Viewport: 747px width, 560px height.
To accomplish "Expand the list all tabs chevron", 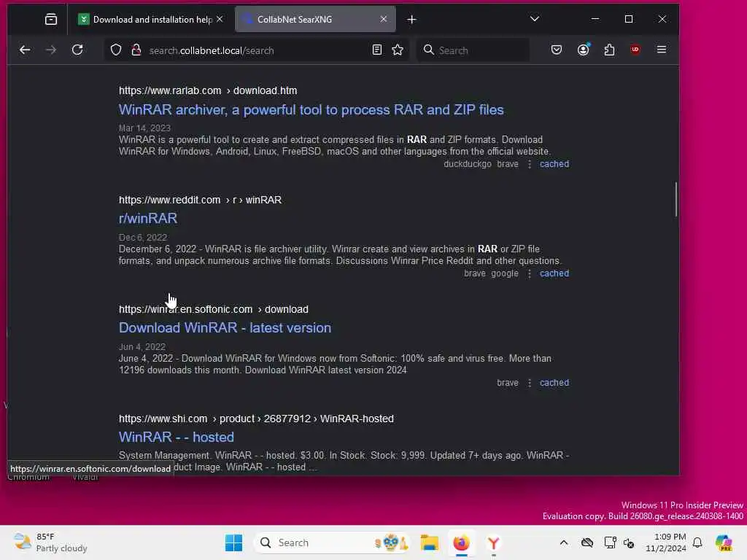I will coord(535,19).
